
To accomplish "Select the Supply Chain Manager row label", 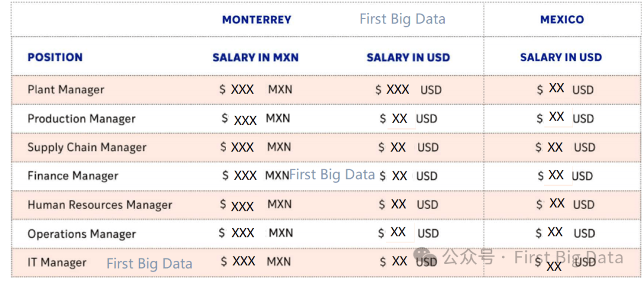I will point(86,147).
